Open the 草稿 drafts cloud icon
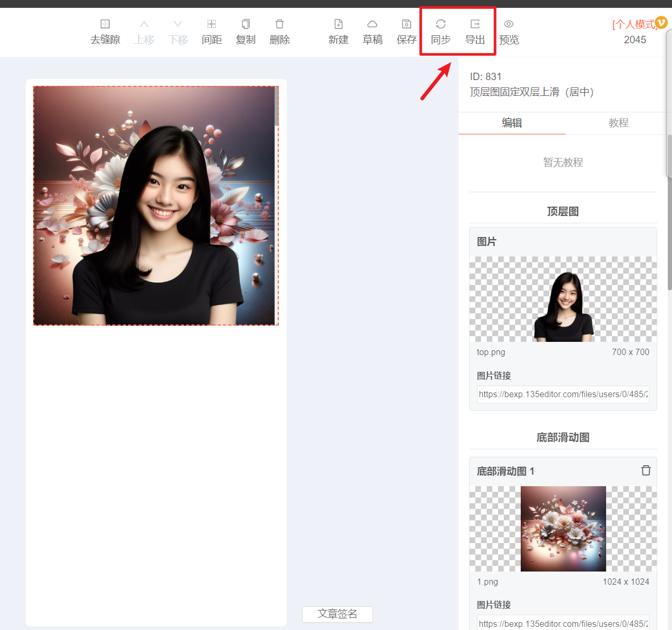 372,24
